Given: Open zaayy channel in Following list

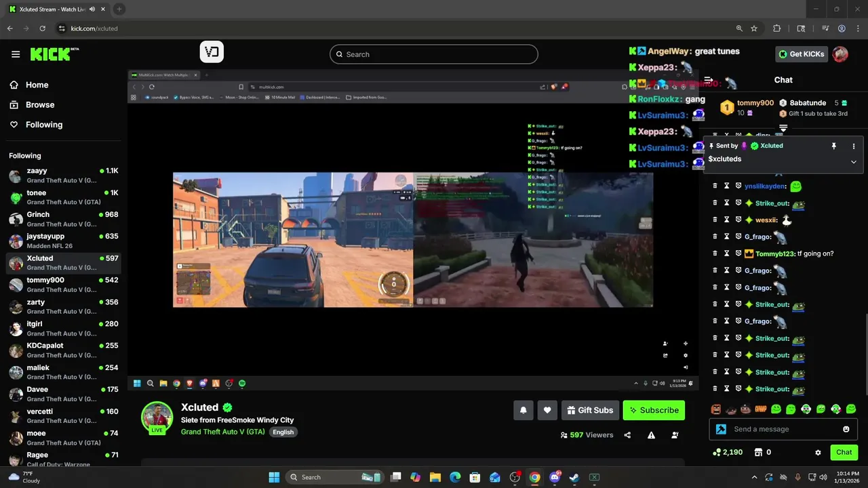Looking at the screenshot, I should (x=64, y=176).
